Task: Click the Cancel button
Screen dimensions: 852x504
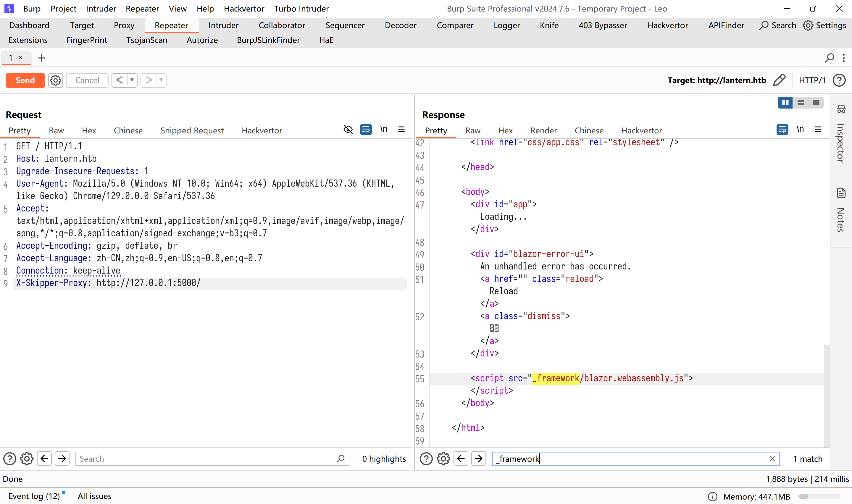Action: [x=87, y=80]
